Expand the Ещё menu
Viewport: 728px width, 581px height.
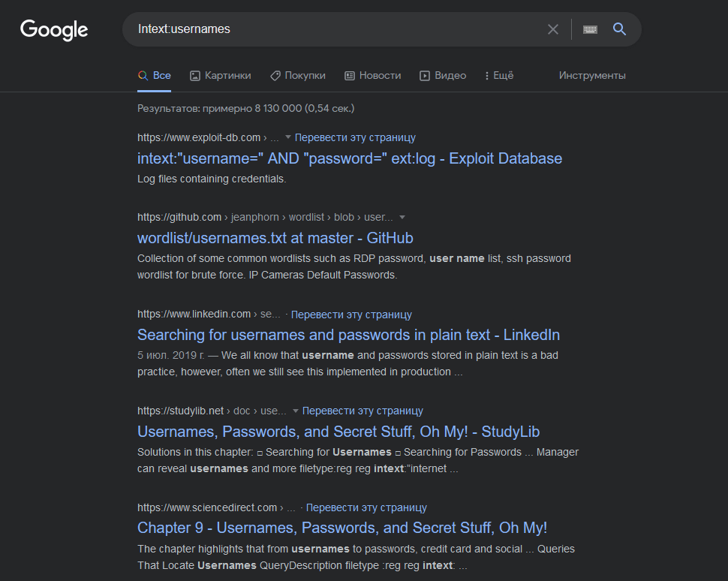click(x=499, y=76)
